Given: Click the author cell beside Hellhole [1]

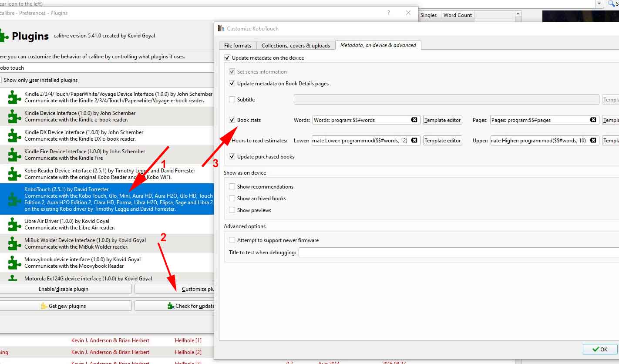Looking at the screenshot, I should (110, 340).
